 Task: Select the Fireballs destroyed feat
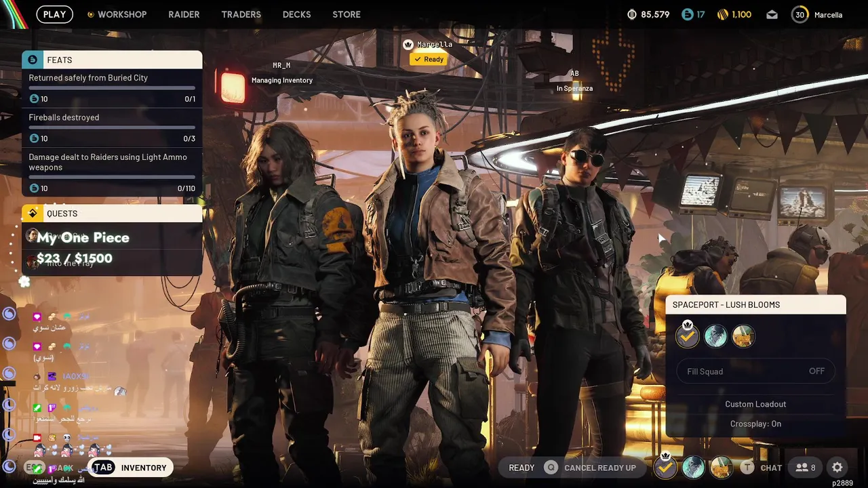pyautogui.click(x=112, y=127)
